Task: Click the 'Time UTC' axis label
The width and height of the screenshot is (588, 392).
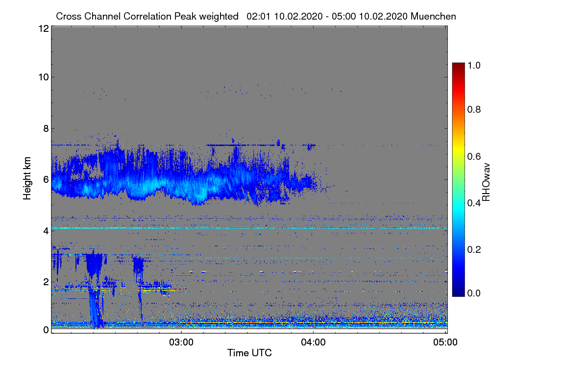Action: [249, 353]
